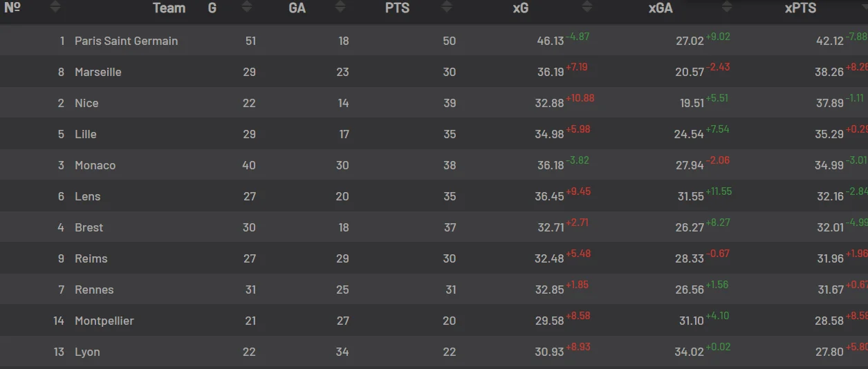The width and height of the screenshot is (868, 369).
Task: Click sort arrows right of xG header
Action: click(x=587, y=8)
